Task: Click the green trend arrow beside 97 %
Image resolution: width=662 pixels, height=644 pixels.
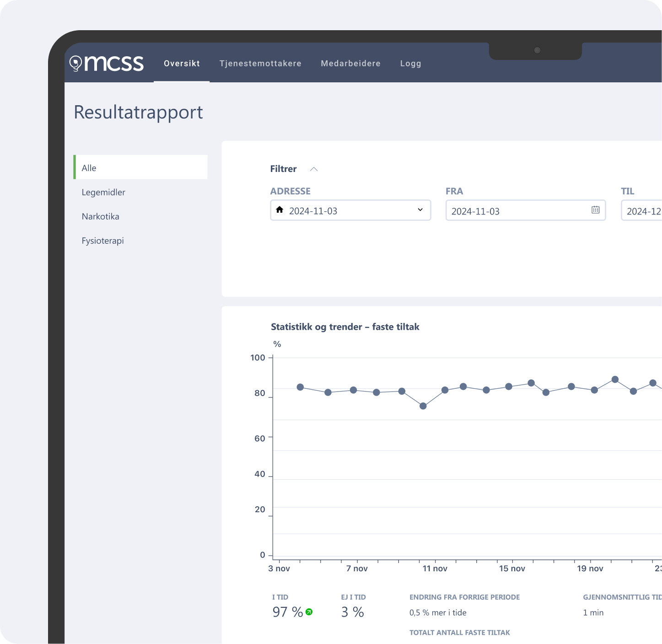Action: coord(309,612)
